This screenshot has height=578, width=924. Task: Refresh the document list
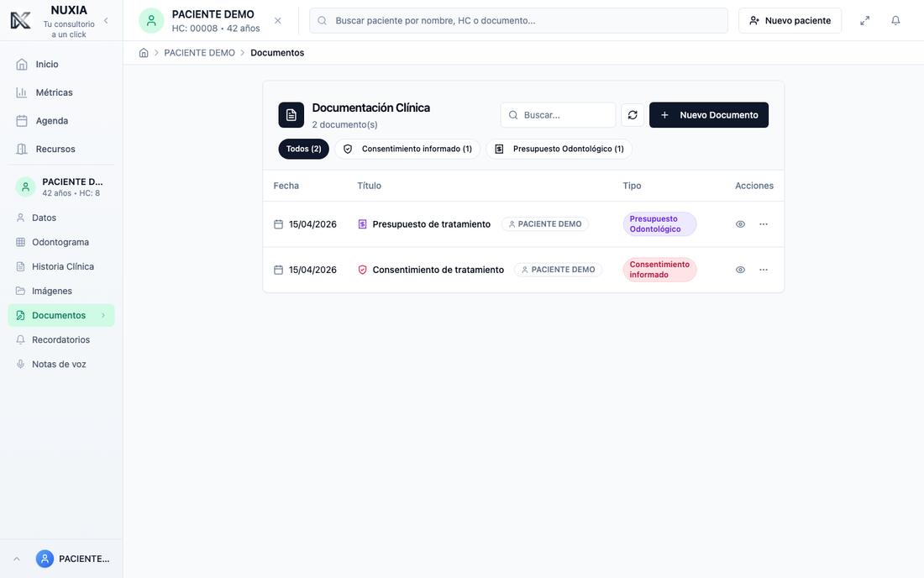coord(633,115)
